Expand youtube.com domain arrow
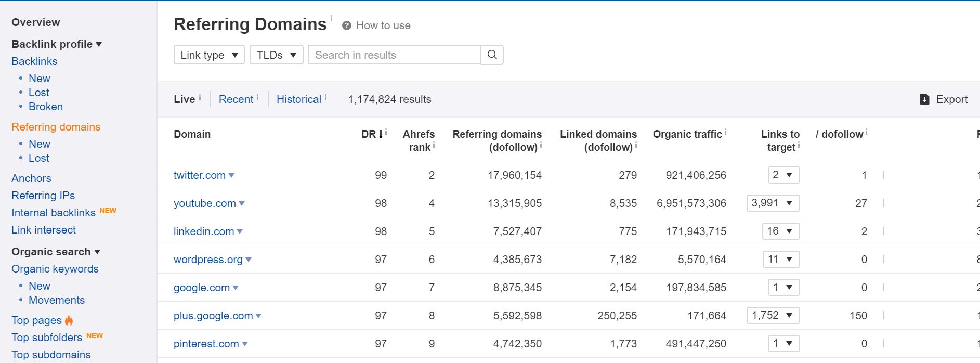 tap(242, 203)
